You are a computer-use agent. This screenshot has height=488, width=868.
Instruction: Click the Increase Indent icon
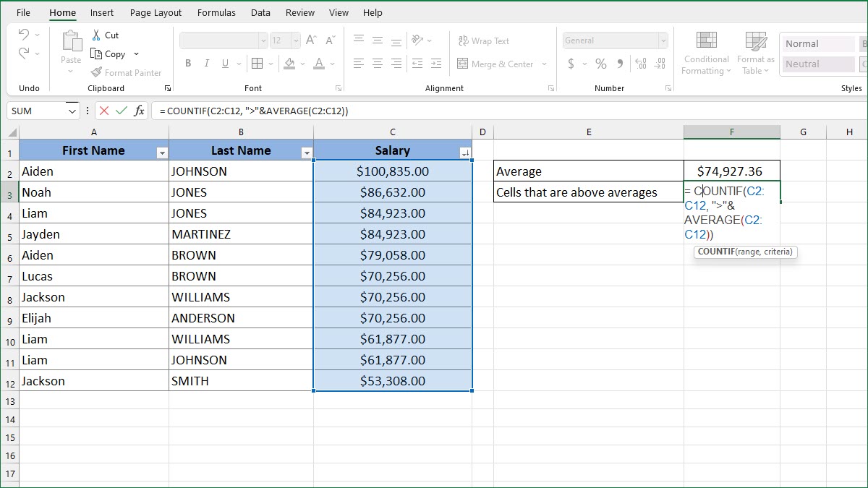437,64
